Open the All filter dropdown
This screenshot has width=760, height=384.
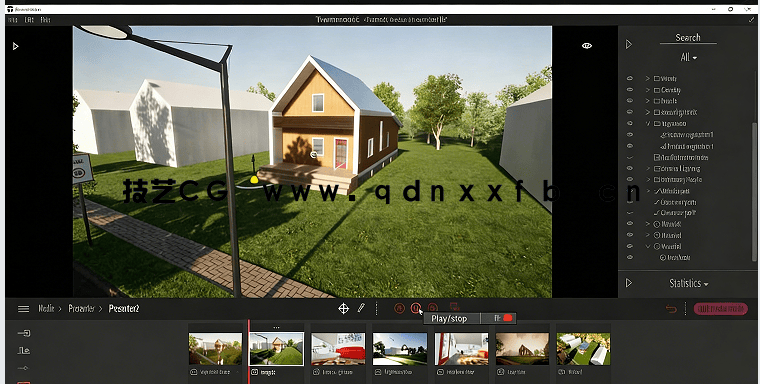pyautogui.click(x=688, y=57)
